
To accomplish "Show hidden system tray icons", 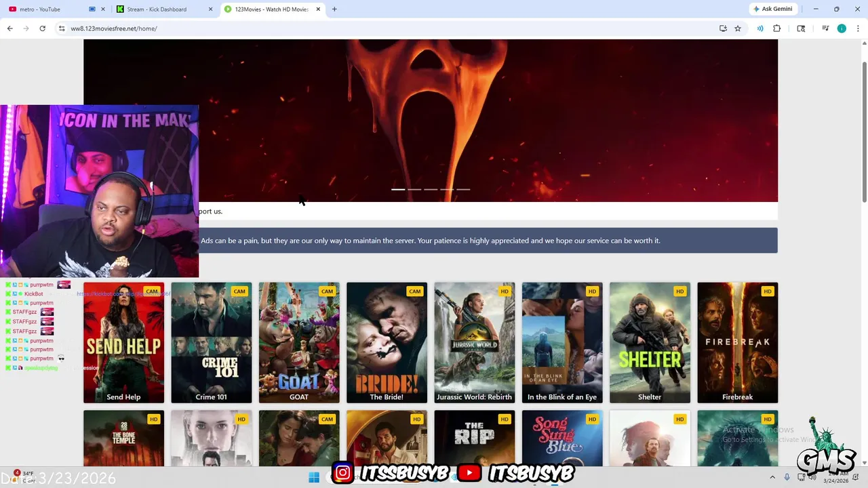I will click(772, 478).
